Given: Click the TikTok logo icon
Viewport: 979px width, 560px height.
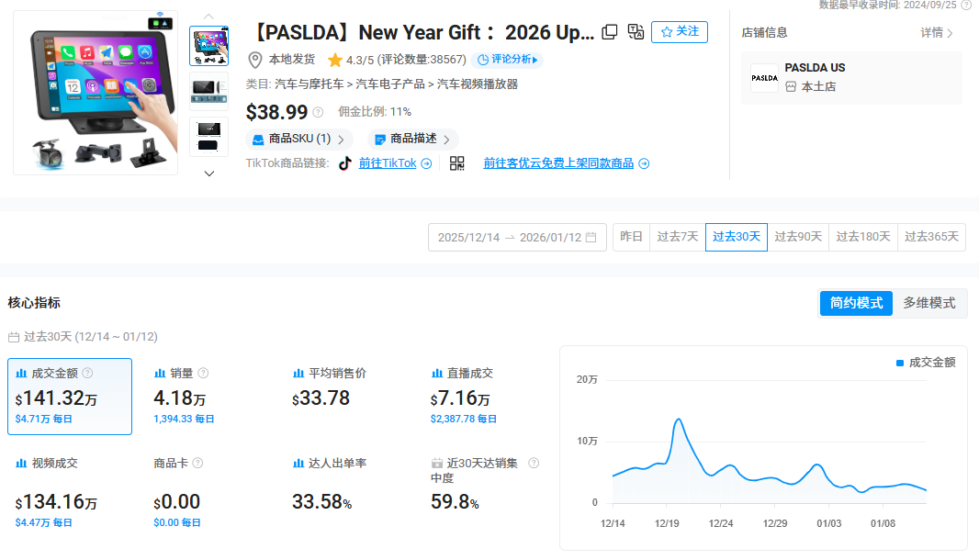Looking at the screenshot, I should tap(343, 162).
